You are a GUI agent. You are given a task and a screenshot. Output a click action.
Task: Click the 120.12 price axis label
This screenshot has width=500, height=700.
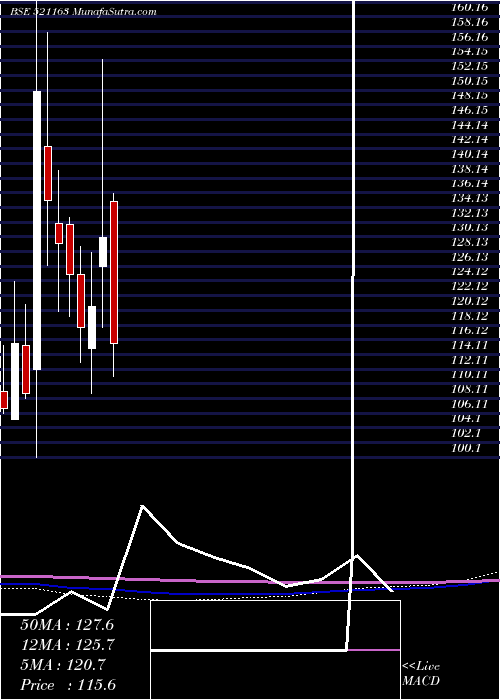tap(472, 301)
